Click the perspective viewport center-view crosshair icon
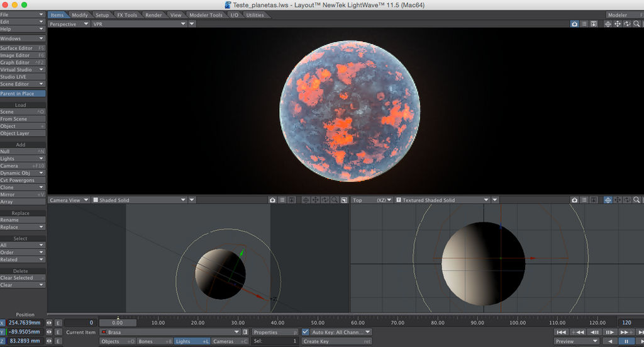Screen dimensions: 644x347 608,24
